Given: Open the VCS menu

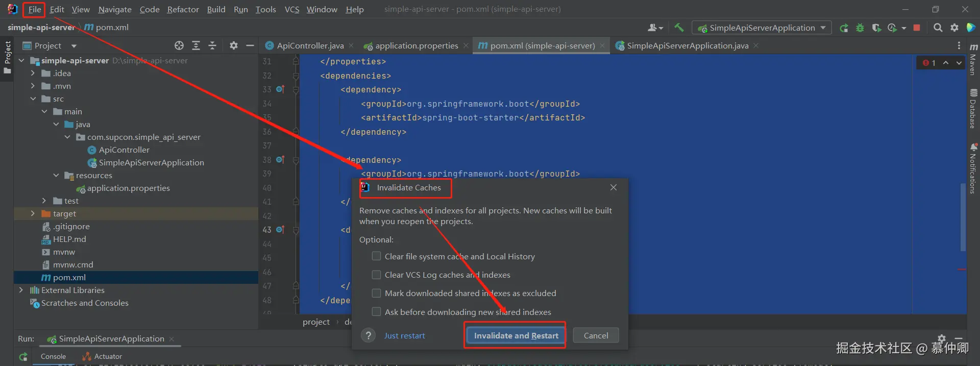Looking at the screenshot, I should click(292, 9).
